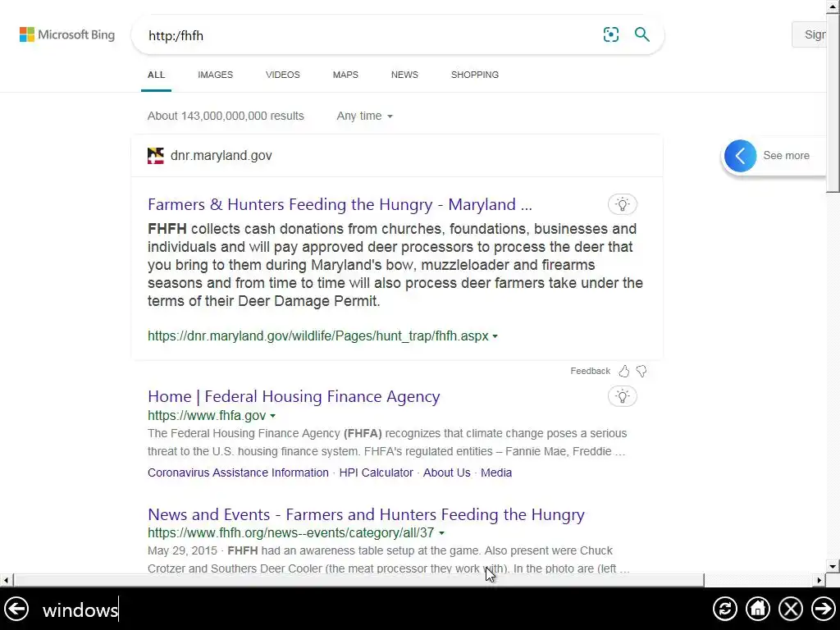Expand arrow next to fhfh.org news URL
The image size is (840, 630).
pos(441,533)
